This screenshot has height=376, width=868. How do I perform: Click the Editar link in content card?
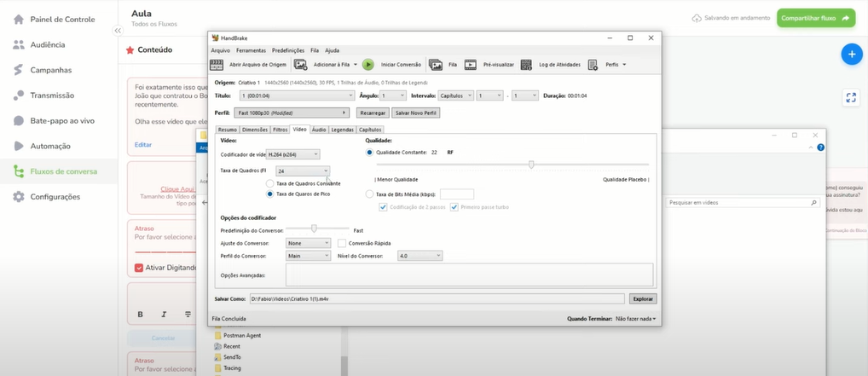pos(143,145)
